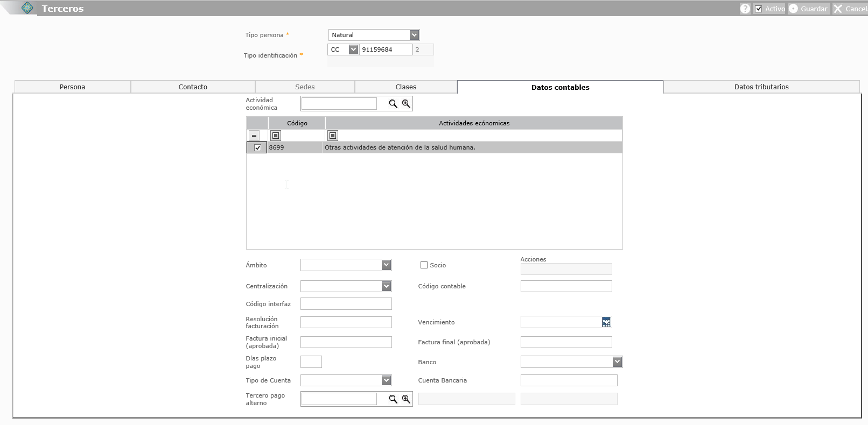The image size is (868, 425).
Task: Toggle the Activo checkbox
Action: coord(758,9)
